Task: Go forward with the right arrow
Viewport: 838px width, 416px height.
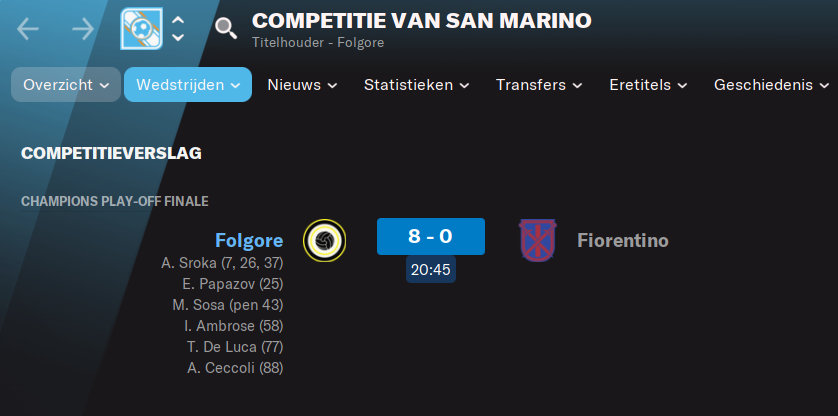Action: point(83,29)
